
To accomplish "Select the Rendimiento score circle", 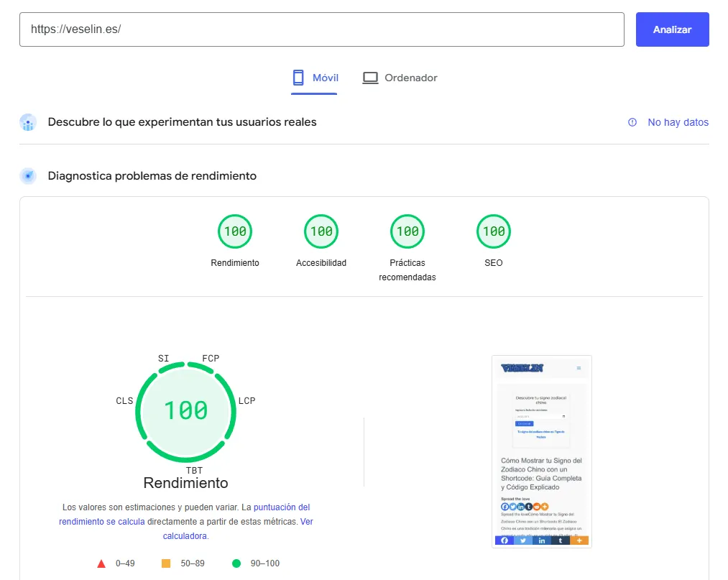I will point(235,231).
